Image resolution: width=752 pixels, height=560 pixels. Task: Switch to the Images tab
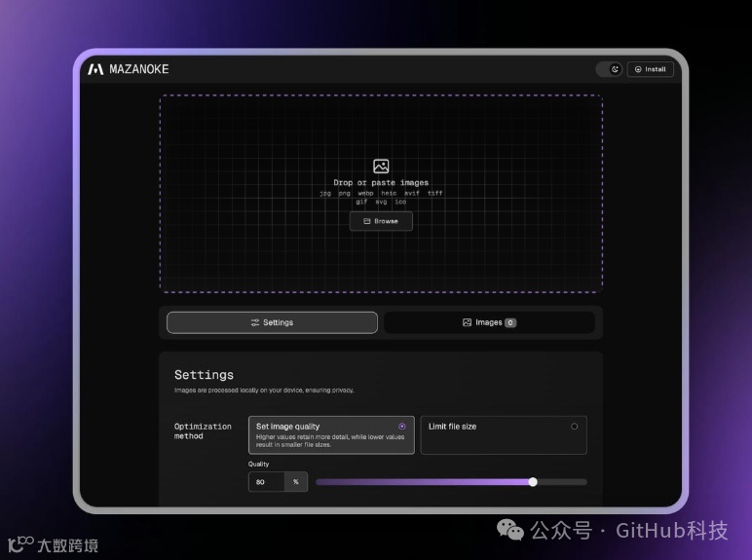tap(490, 322)
